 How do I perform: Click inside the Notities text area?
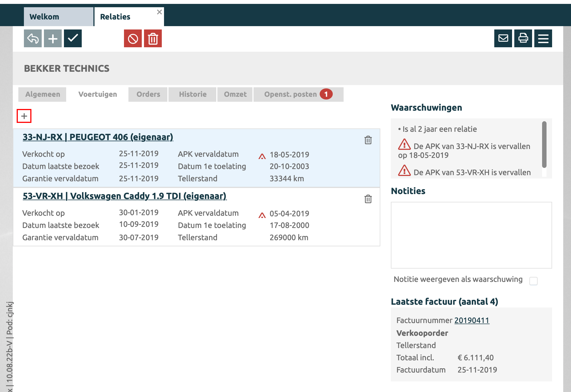tap(471, 235)
